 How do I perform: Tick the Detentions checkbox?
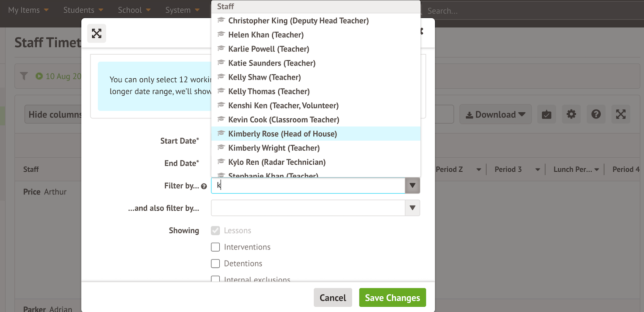215,264
